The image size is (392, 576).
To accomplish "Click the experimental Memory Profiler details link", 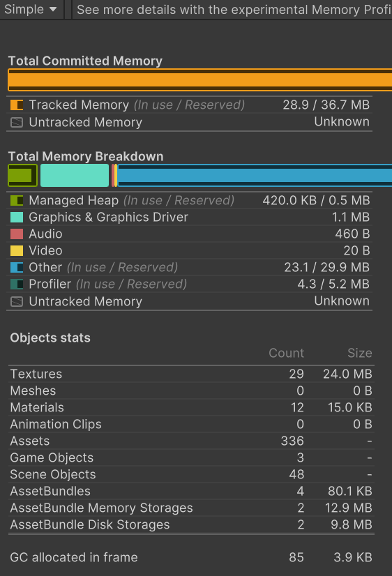I will [x=232, y=9].
